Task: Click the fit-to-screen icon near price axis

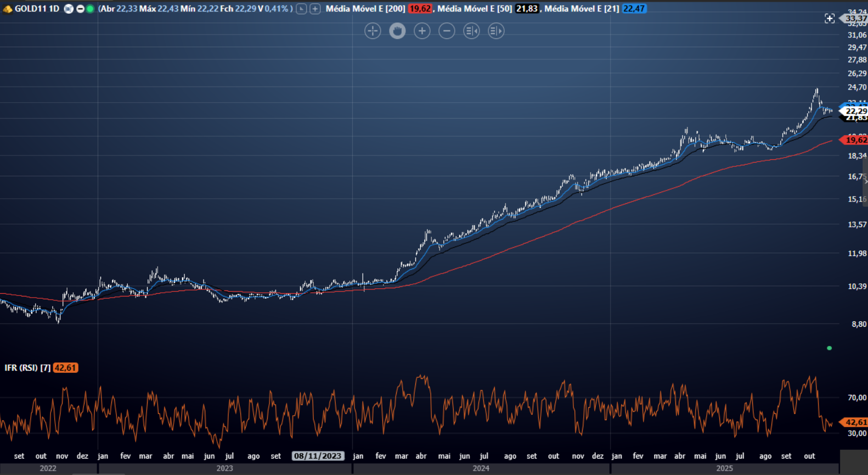Action: 830,19
